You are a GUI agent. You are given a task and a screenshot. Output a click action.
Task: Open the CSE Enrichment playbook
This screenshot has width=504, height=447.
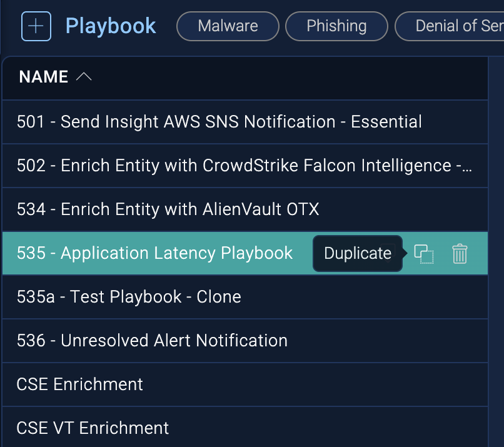pos(80,384)
